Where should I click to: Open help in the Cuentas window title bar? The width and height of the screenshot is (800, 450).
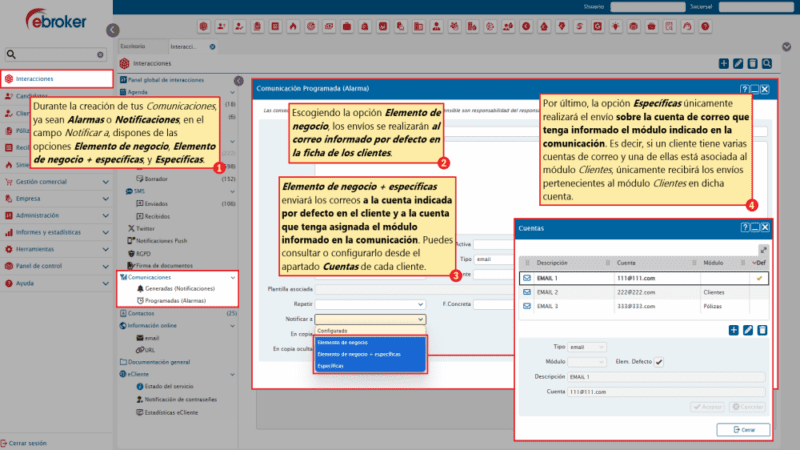click(745, 228)
